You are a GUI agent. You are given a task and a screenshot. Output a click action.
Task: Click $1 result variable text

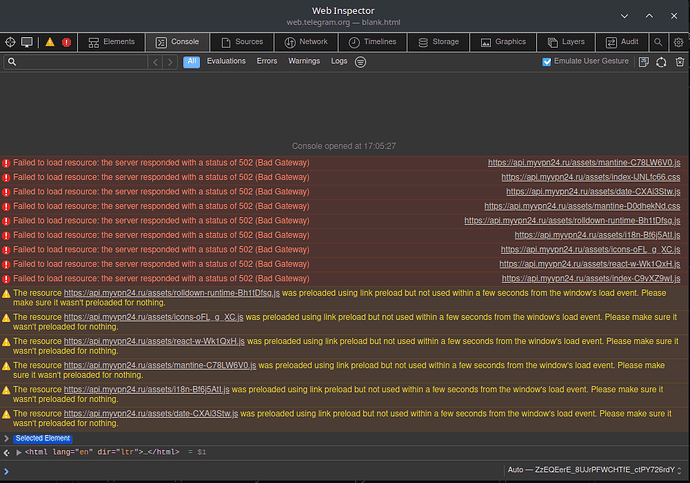click(x=202, y=452)
